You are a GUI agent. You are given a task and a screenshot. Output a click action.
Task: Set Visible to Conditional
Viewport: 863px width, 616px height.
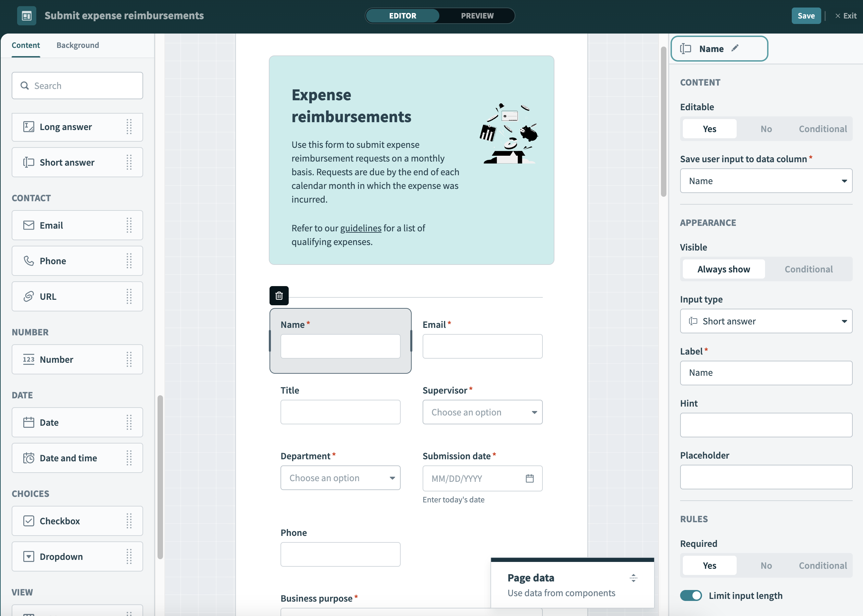point(808,269)
